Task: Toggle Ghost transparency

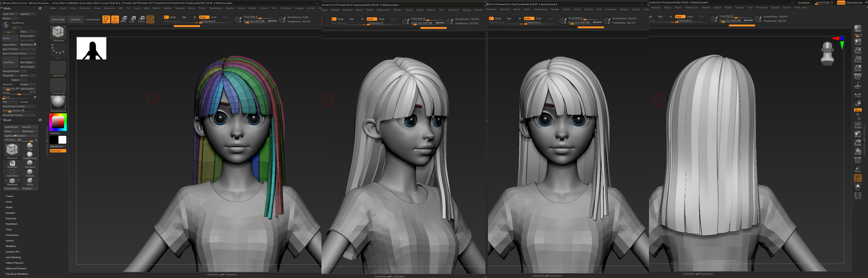Action: click(x=858, y=178)
